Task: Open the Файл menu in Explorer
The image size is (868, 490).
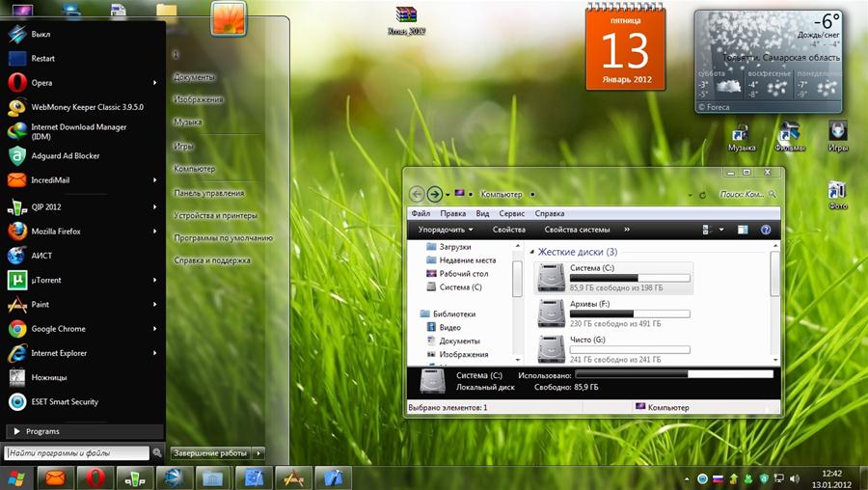Action: point(420,213)
